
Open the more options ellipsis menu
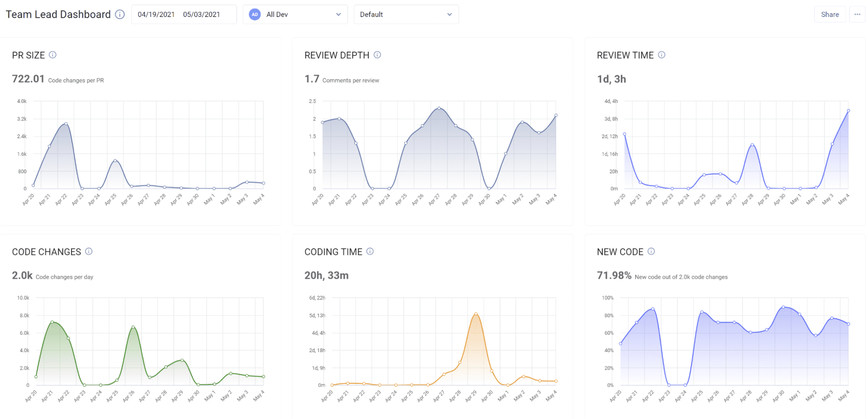pos(857,14)
